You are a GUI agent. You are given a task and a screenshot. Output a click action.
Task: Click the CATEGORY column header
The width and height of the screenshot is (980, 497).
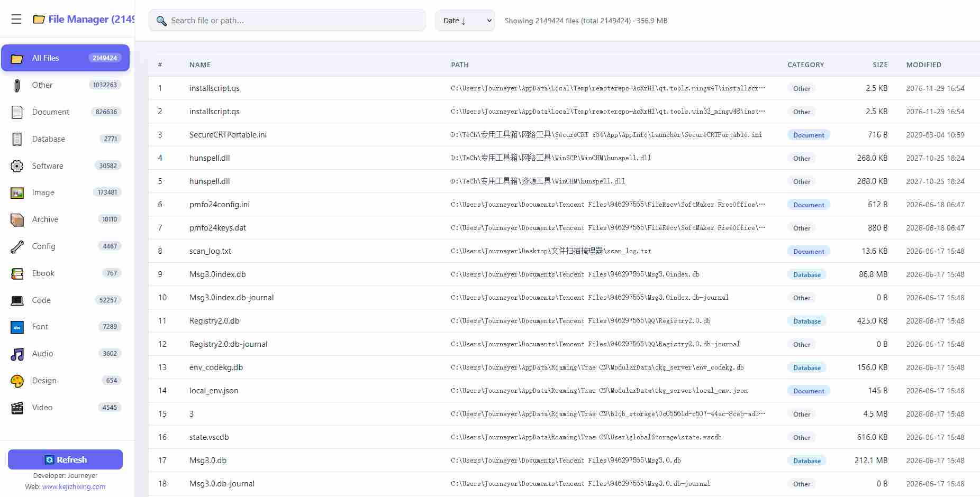pos(805,65)
